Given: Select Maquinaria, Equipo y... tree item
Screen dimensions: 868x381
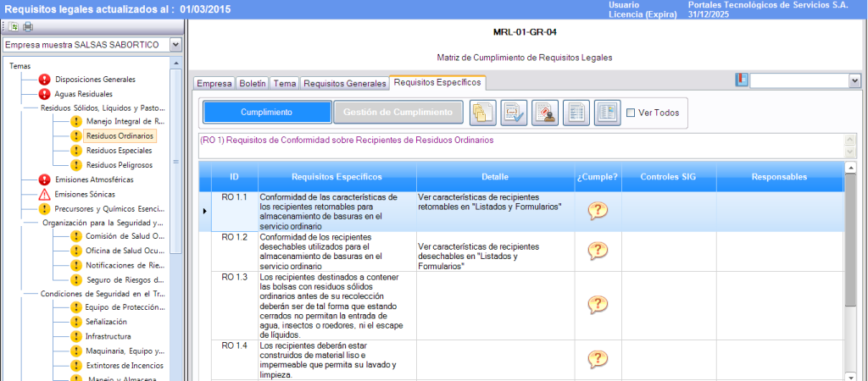Looking at the screenshot, I should coord(125,351).
